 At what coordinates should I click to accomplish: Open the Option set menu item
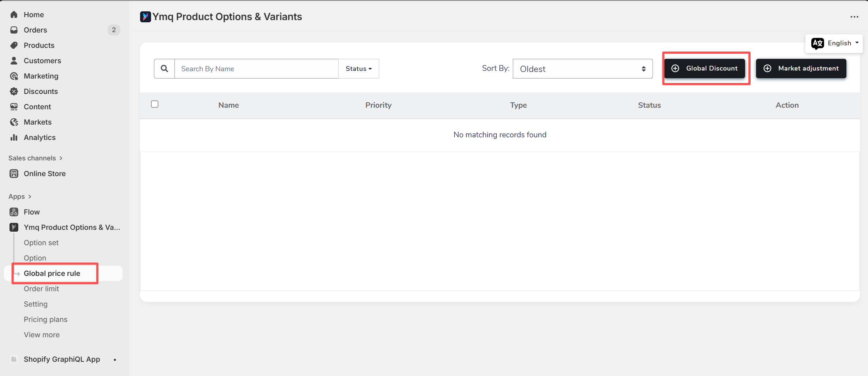tap(41, 243)
